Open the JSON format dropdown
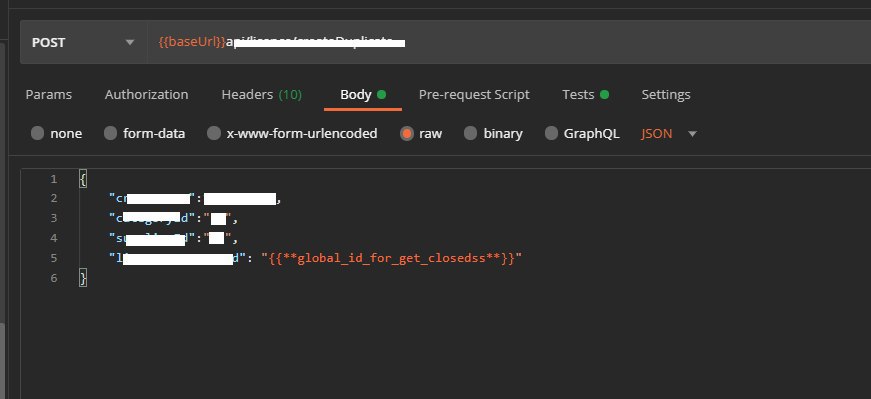The image size is (871, 399). pyautogui.click(x=669, y=133)
